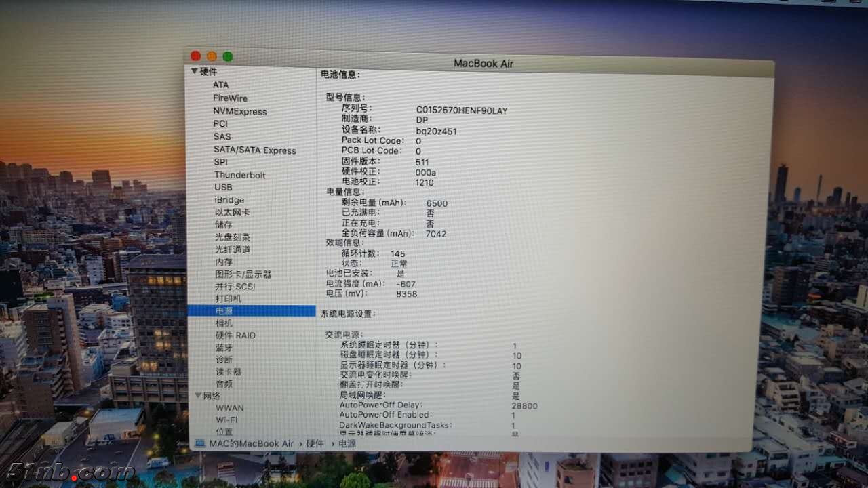Viewport: 868px width, 488px height.
Task: View 诊断 information
Action: (223, 359)
